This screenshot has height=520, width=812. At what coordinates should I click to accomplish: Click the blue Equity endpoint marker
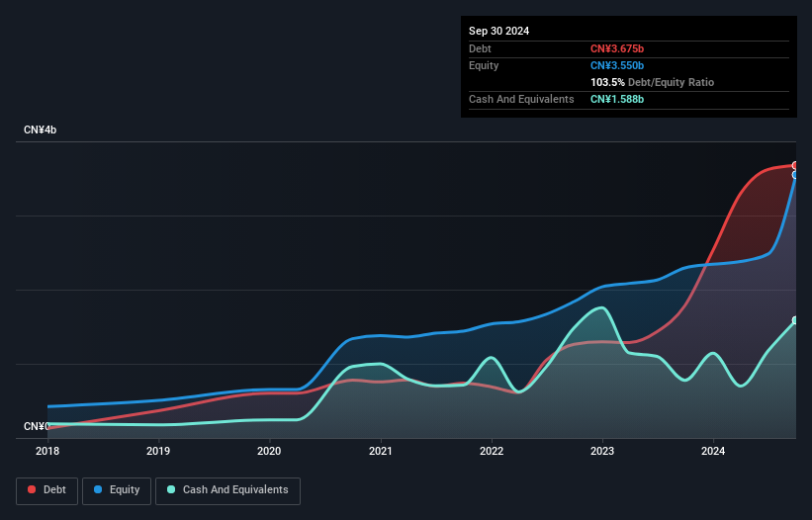tap(795, 175)
